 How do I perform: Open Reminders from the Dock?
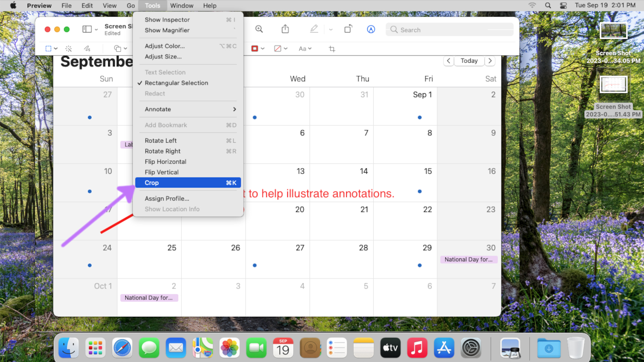point(337,347)
